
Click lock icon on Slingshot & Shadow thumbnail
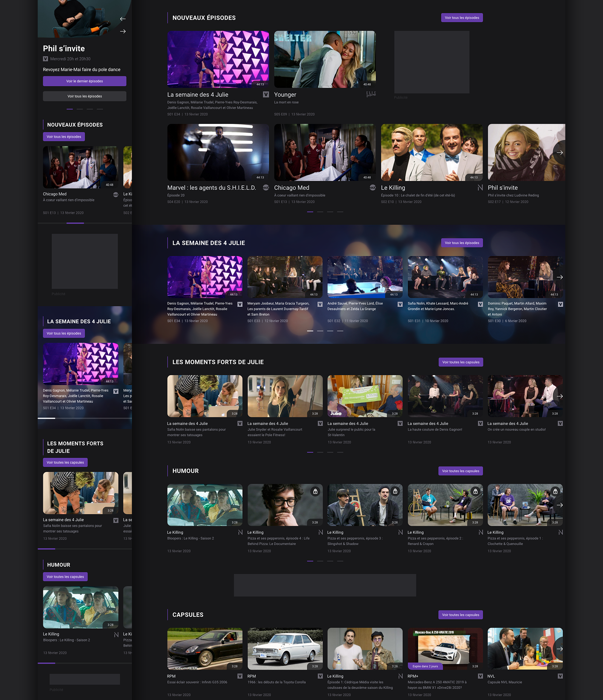[395, 491]
